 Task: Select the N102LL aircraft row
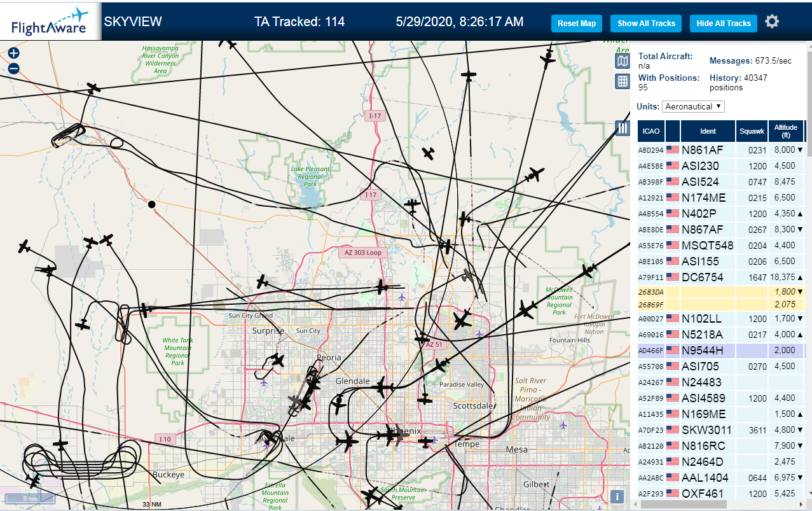coord(721,319)
